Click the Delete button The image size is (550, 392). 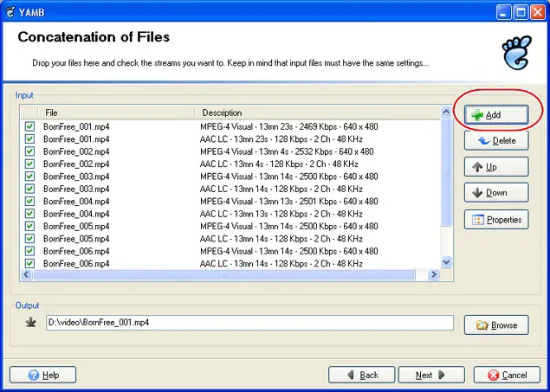tap(496, 140)
